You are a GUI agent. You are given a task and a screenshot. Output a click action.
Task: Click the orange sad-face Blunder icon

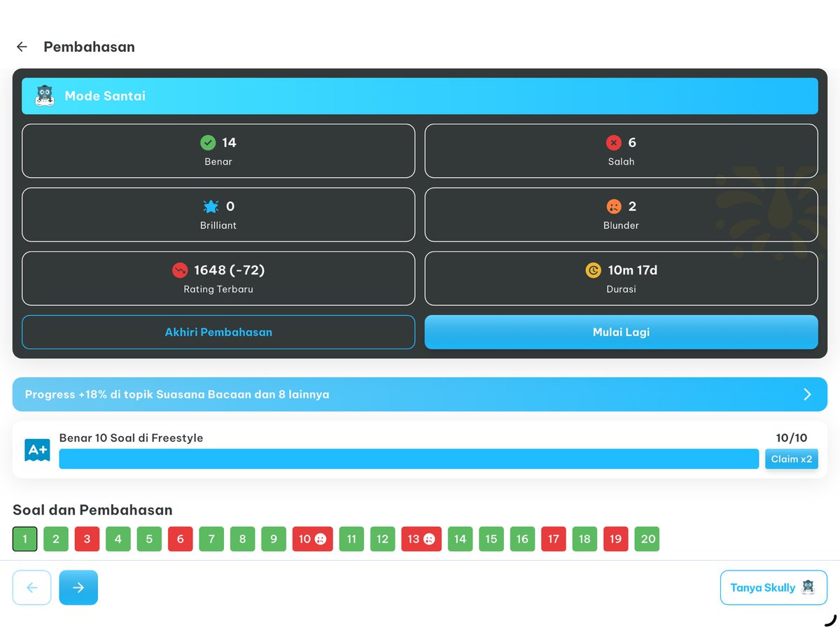614,206
